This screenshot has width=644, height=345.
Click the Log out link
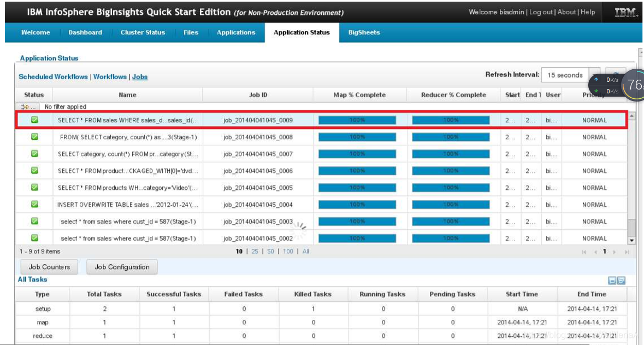[x=541, y=13]
